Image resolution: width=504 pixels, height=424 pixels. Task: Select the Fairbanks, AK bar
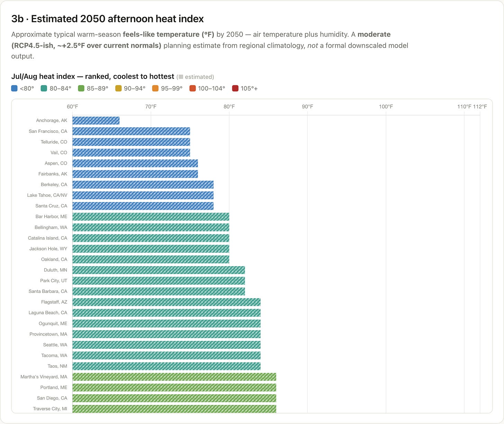point(135,174)
